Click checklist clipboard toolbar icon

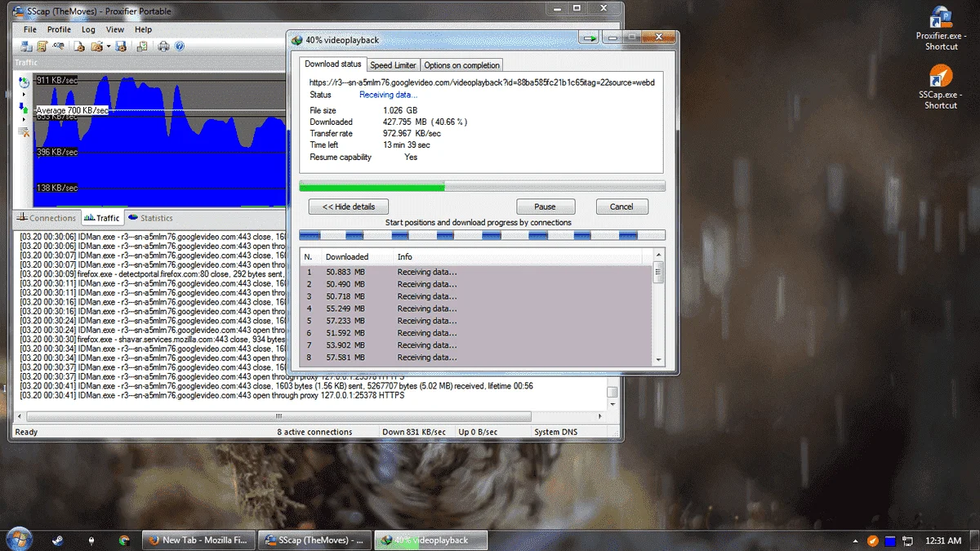142,47
